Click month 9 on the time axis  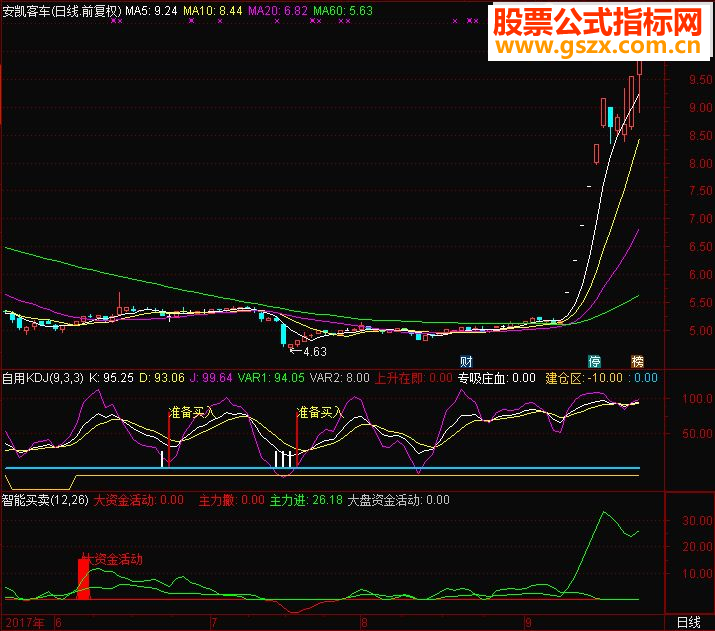tap(528, 623)
